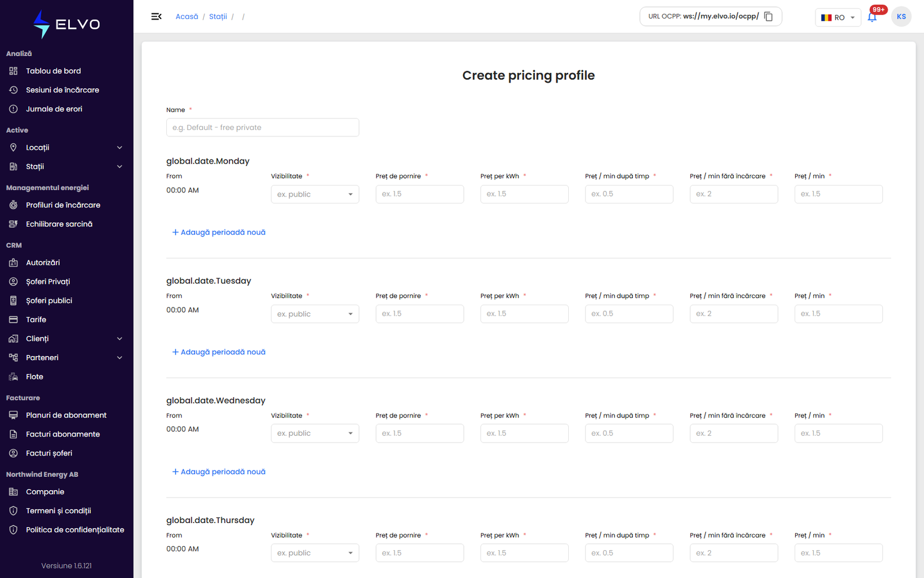Click the Echilibrare sarcină icon
924x578 pixels.
pyautogui.click(x=13, y=224)
